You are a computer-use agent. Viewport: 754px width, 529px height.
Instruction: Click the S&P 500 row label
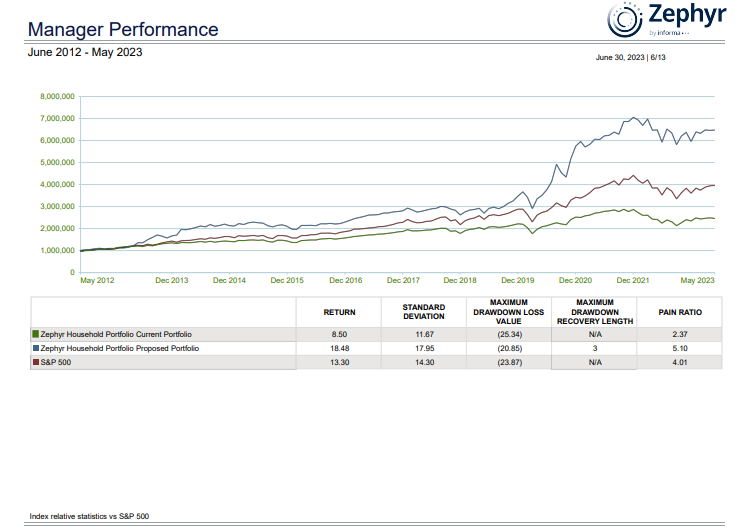tap(56, 362)
